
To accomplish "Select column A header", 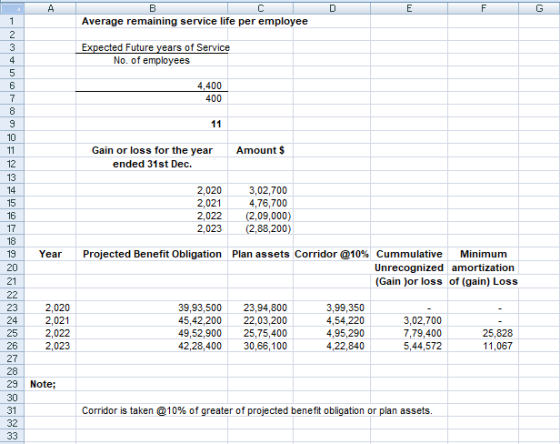I will coord(50,8).
